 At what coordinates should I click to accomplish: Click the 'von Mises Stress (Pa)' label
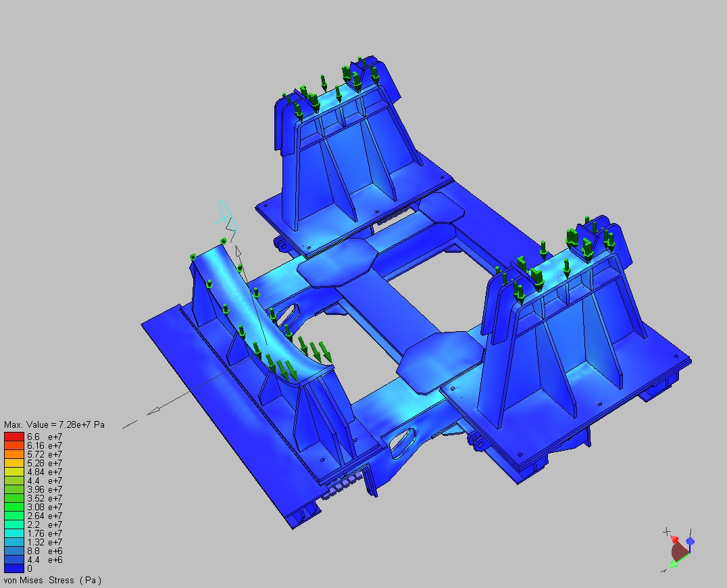pyautogui.click(x=53, y=580)
